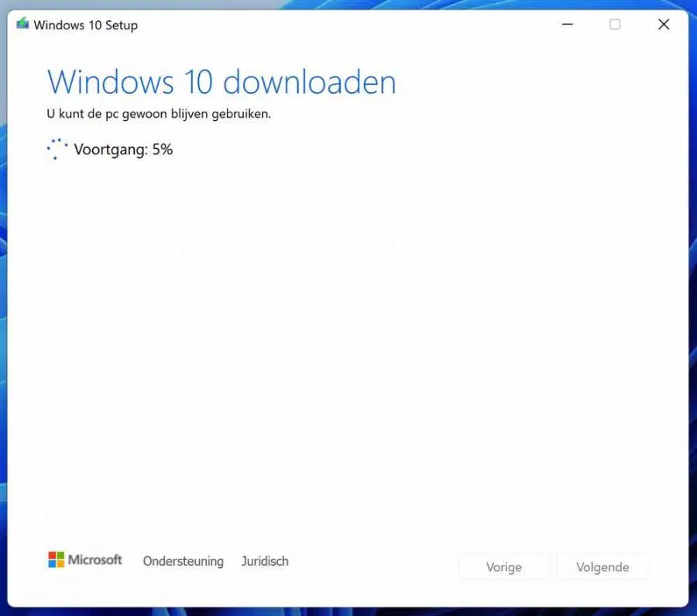The image size is (697, 616).
Task: Minimize the Windows 10 Setup window
Action: point(567,25)
